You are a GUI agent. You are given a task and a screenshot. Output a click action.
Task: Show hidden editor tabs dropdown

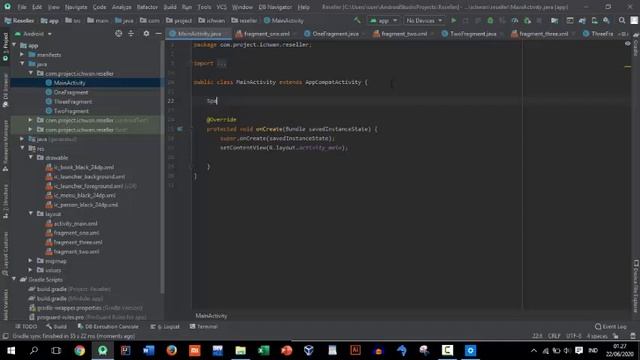coord(624,34)
